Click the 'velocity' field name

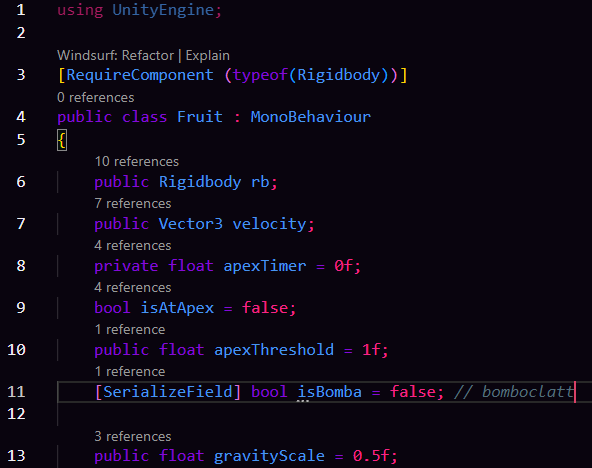point(270,224)
